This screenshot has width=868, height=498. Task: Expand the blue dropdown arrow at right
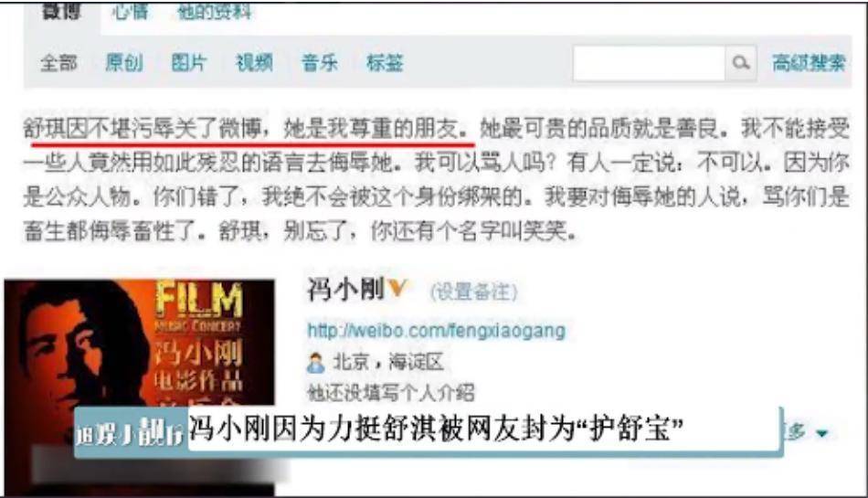tap(822, 433)
